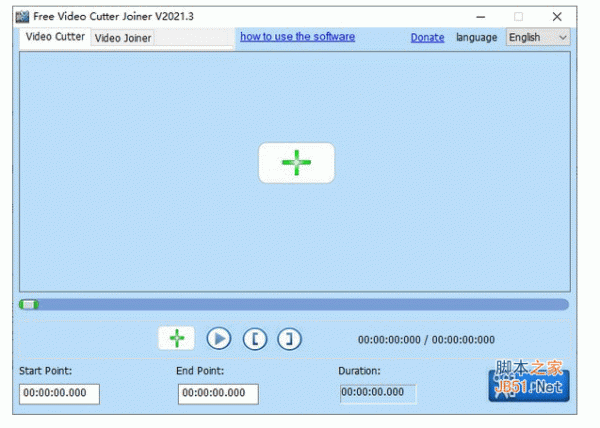Play the video with the play button

(x=219, y=339)
